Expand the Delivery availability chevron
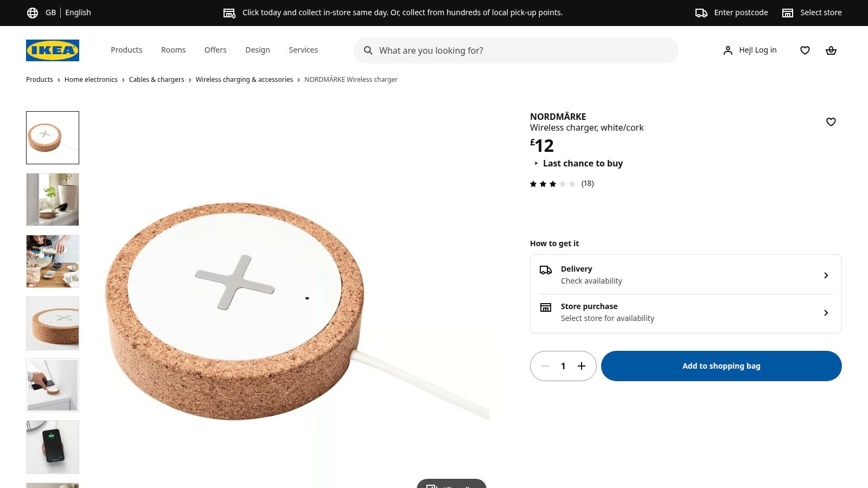The image size is (868, 488). coord(826,275)
